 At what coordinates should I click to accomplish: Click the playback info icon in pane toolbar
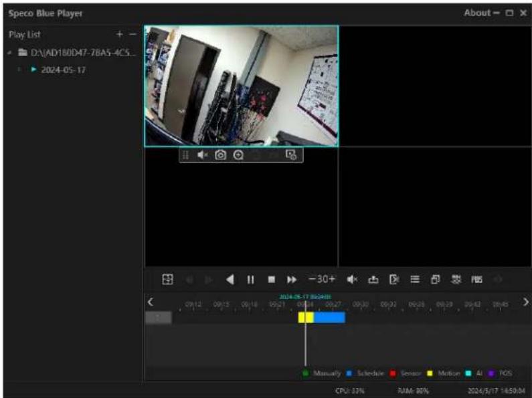(291, 155)
